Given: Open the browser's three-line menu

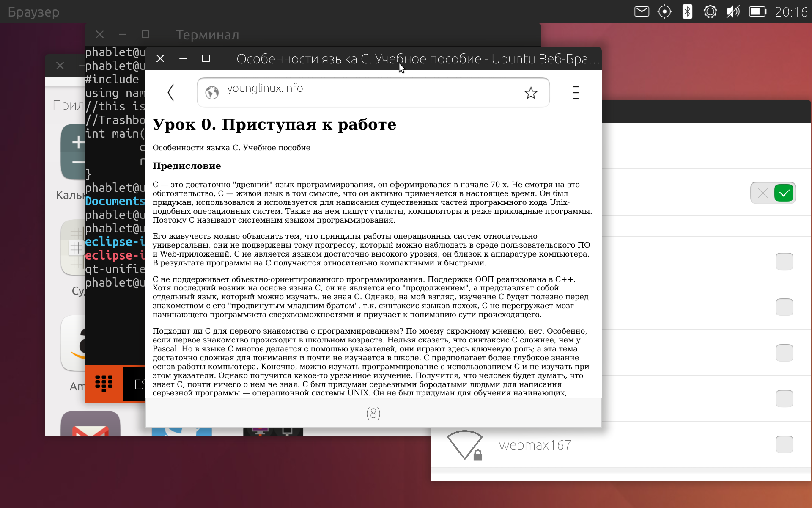Looking at the screenshot, I should pos(576,92).
